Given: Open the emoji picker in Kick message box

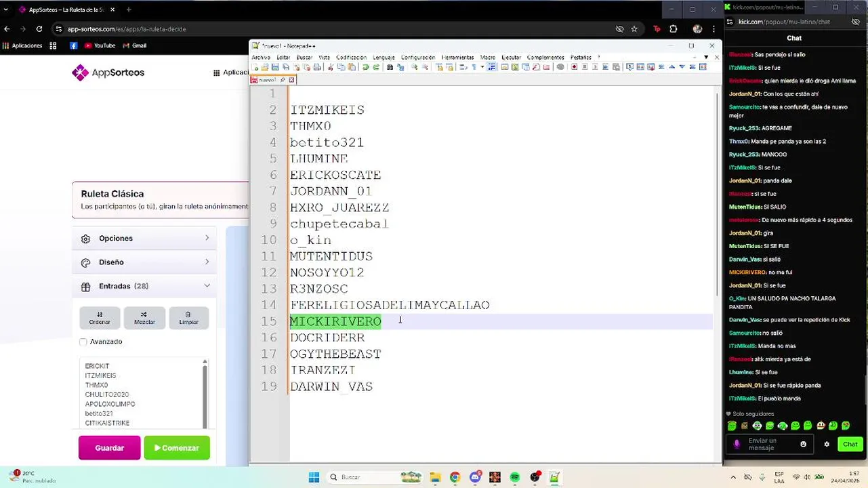Looking at the screenshot, I should (x=804, y=445).
